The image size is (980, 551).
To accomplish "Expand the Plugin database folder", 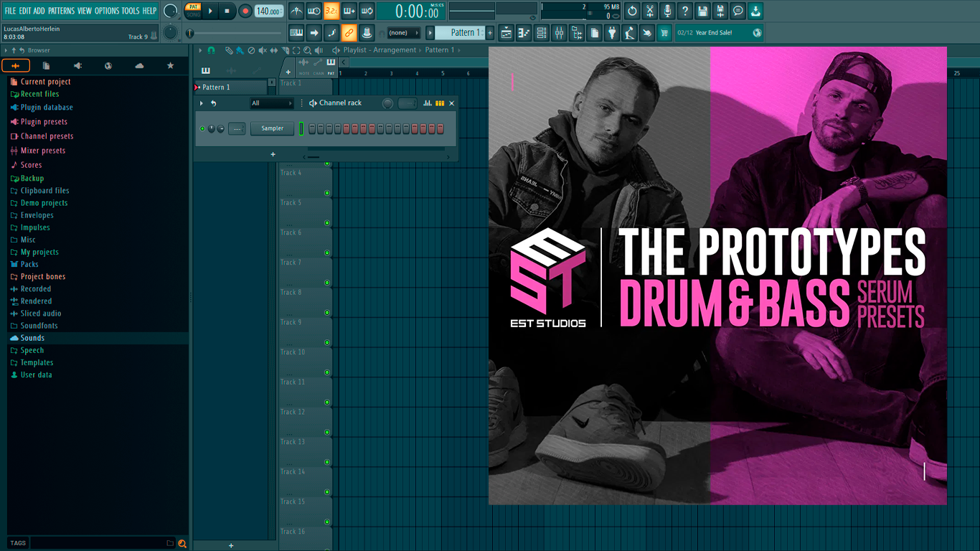I will tap(46, 108).
